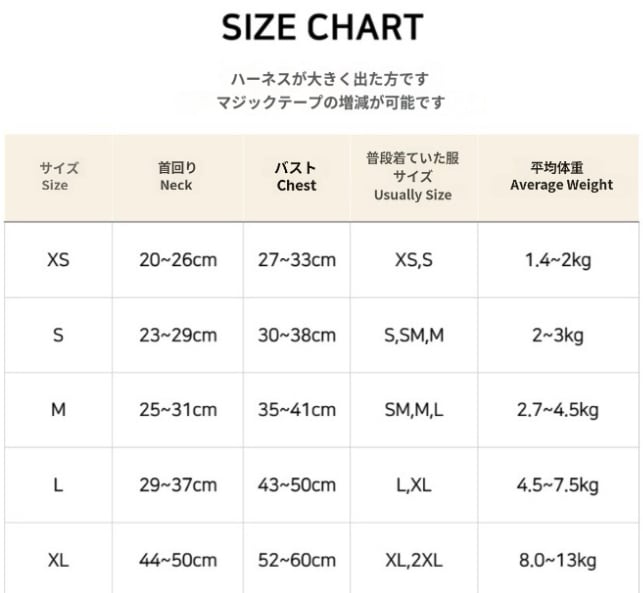The width and height of the screenshot is (643, 593).
Task: Click the Average Weight column header
Action: point(560,176)
